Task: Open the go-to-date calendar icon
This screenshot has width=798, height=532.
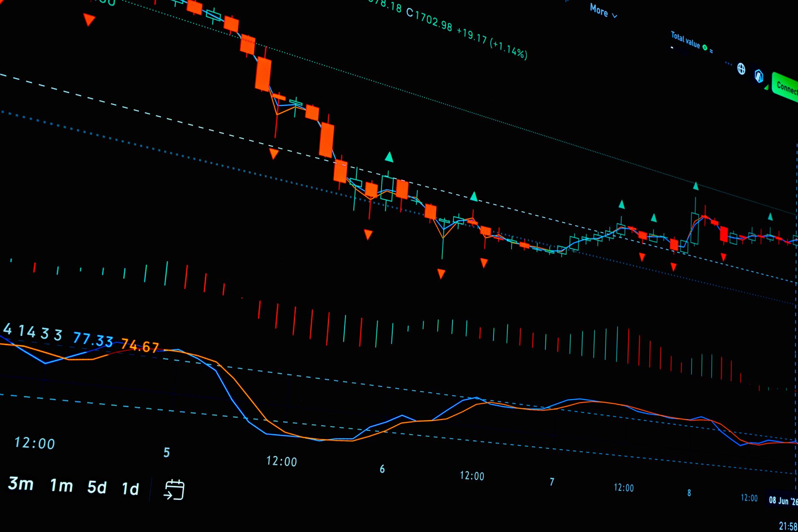Action: click(174, 490)
